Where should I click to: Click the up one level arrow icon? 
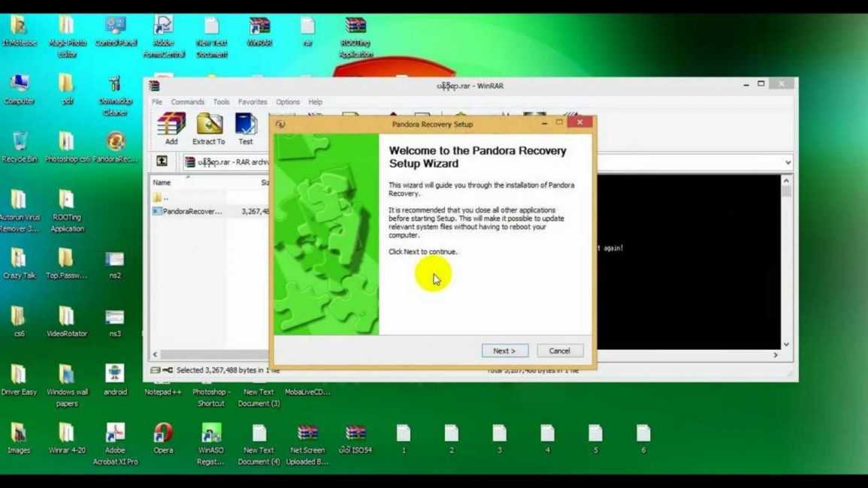[x=162, y=161]
